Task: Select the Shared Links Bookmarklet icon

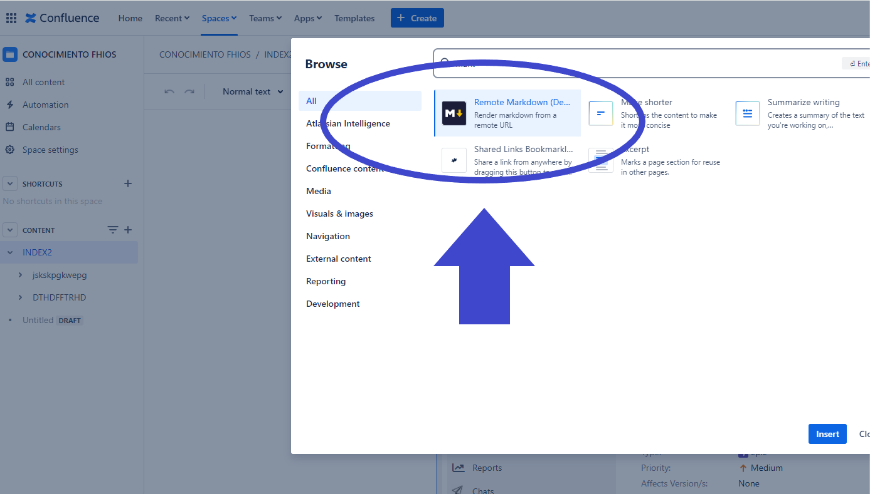Action: click(454, 160)
